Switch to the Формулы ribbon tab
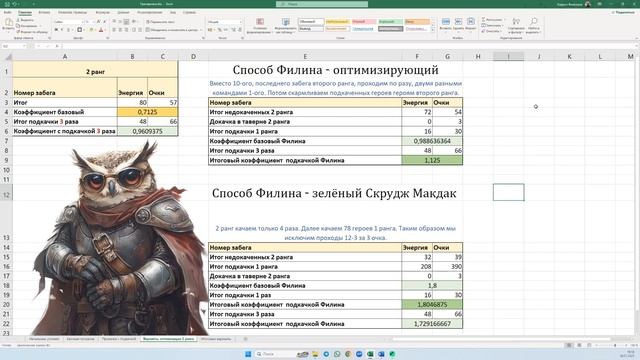640x360 pixels. tap(102, 12)
